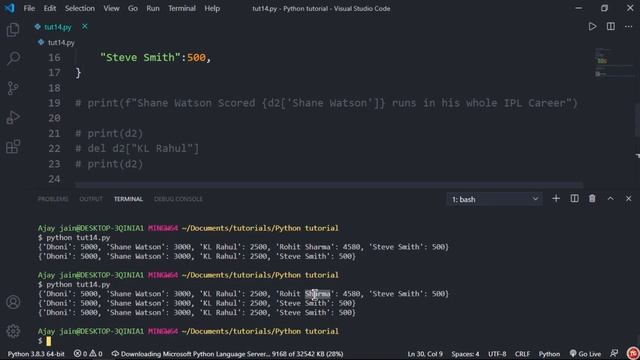Open the Search view in activity bar
Screen dimensions: 640x360
[x=13, y=59]
